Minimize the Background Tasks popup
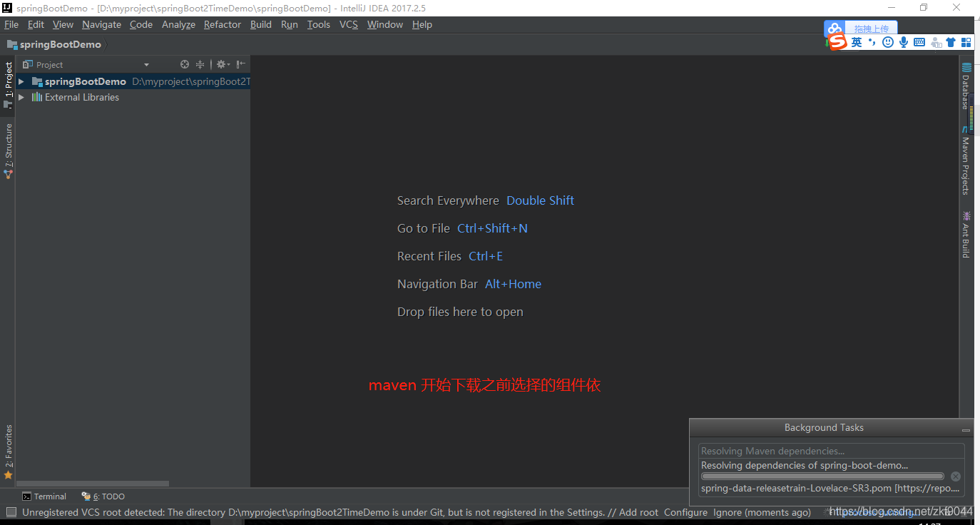980x525 pixels. click(966, 430)
